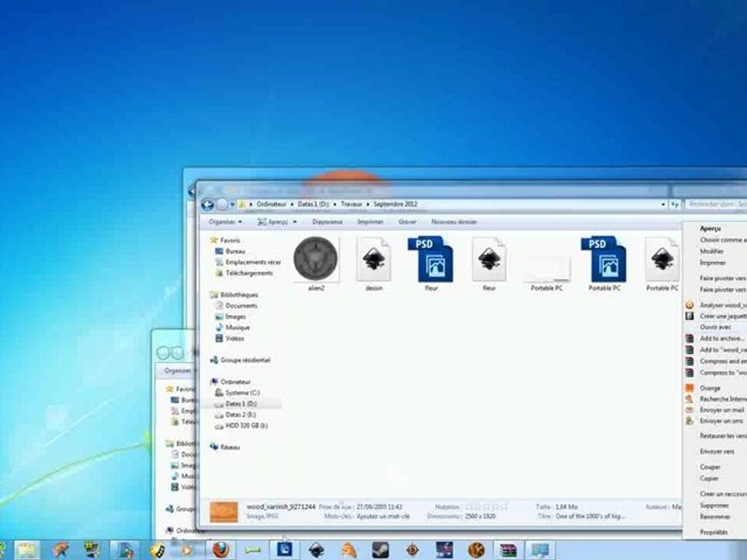This screenshot has width=747, height=560.
Task: Set the star rating in details pane
Action: (x=486, y=507)
